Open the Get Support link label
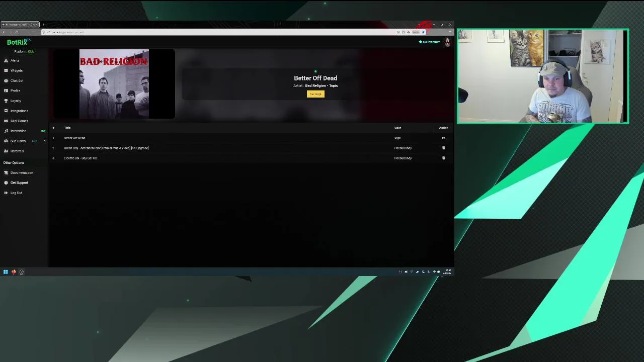Screen dimensions: 644x362 tap(19, 183)
